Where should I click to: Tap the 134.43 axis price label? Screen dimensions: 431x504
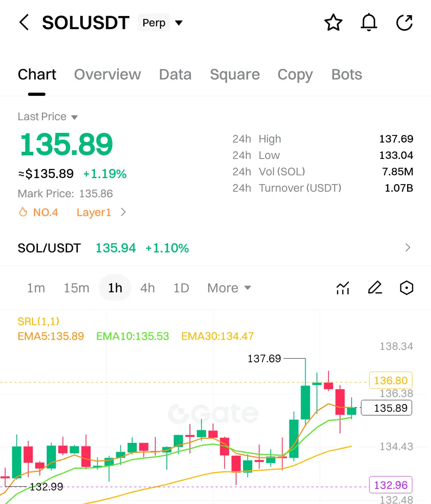396,446
